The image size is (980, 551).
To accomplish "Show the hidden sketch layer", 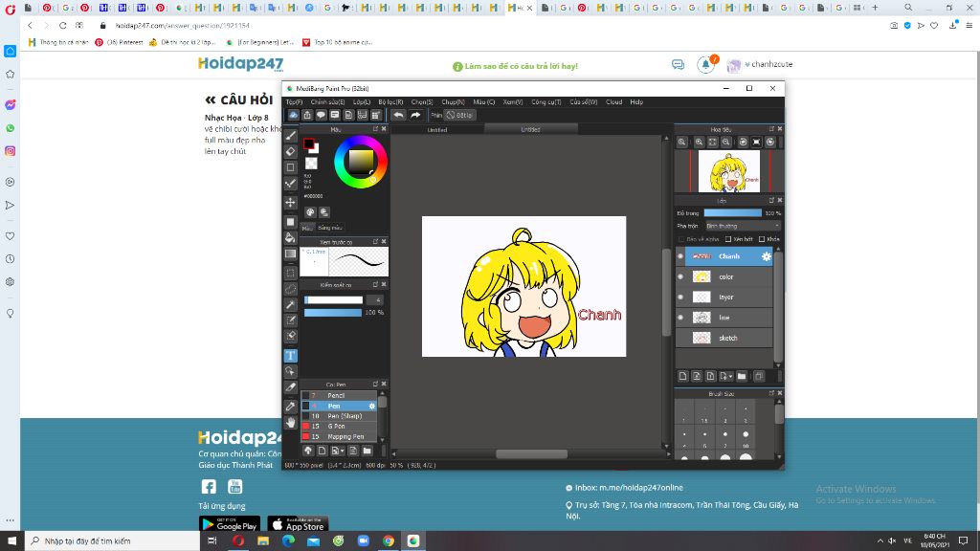I will click(x=680, y=338).
